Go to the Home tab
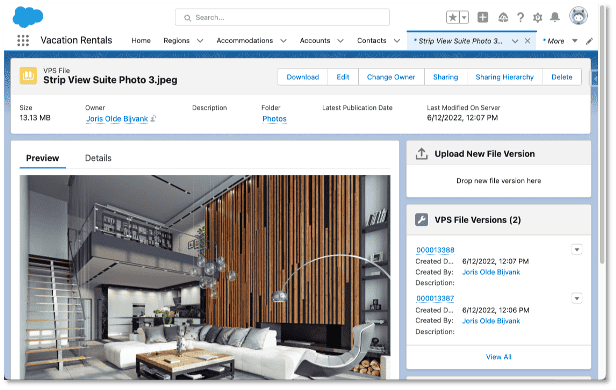616x390 pixels. click(141, 40)
